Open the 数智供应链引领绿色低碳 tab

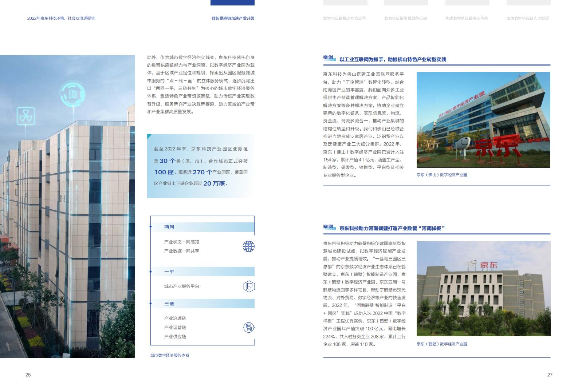tap(405, 18)
